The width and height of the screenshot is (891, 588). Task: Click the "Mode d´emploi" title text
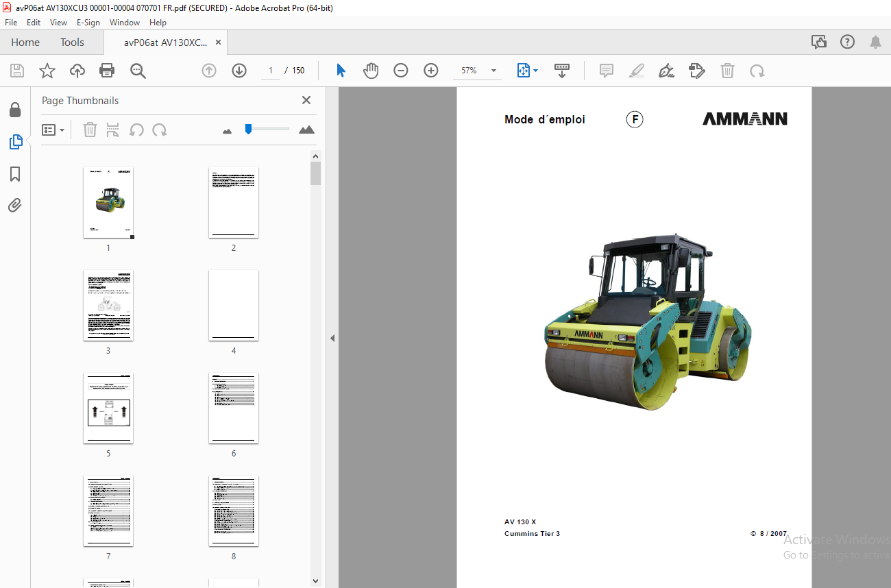(545, 119)
